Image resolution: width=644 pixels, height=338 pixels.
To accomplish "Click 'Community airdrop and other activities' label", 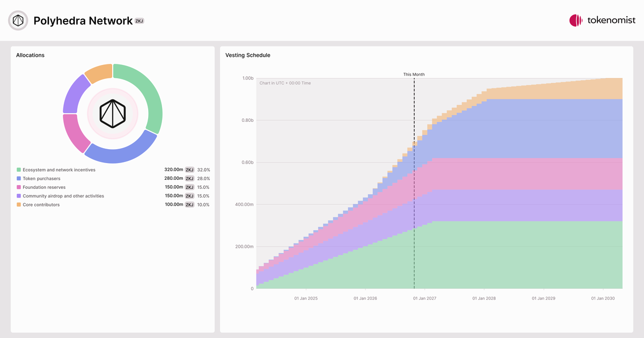I will [63, 196].
